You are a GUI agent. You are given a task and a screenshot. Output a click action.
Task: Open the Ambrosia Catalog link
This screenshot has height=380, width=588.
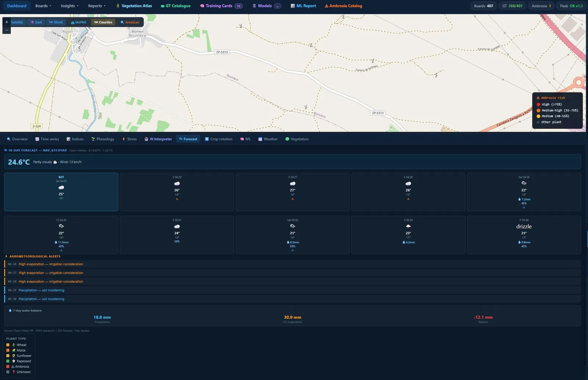click(343, 6)
